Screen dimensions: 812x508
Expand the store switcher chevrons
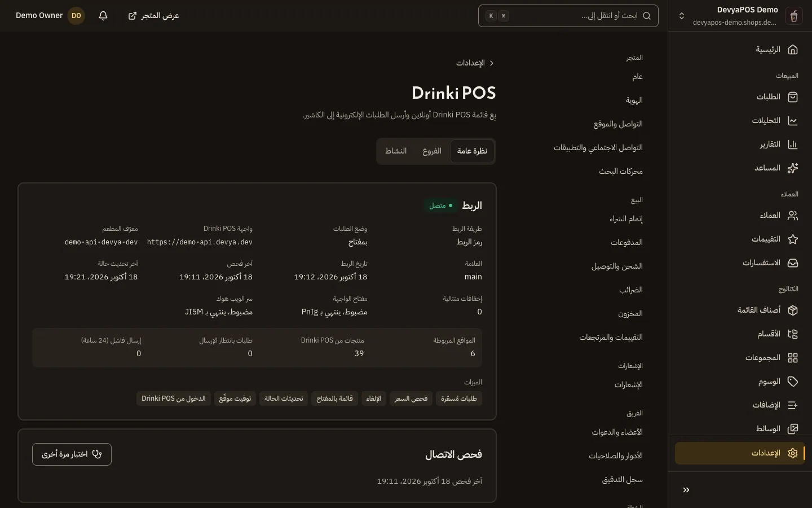682,16
